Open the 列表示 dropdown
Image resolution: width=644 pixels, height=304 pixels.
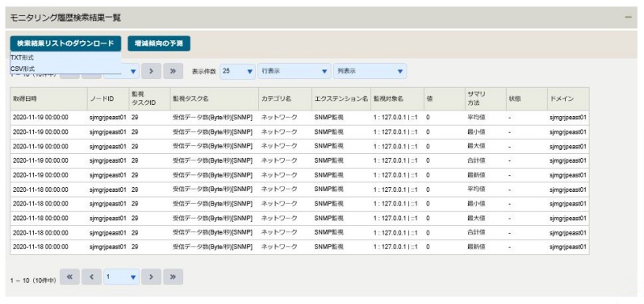click(x=370, y=71)
